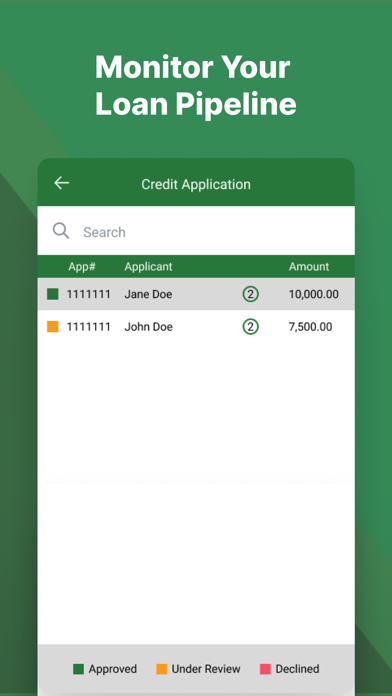Select the 7,500.00 amount for John Doe
Screen dimensions: 392x696
310,327
